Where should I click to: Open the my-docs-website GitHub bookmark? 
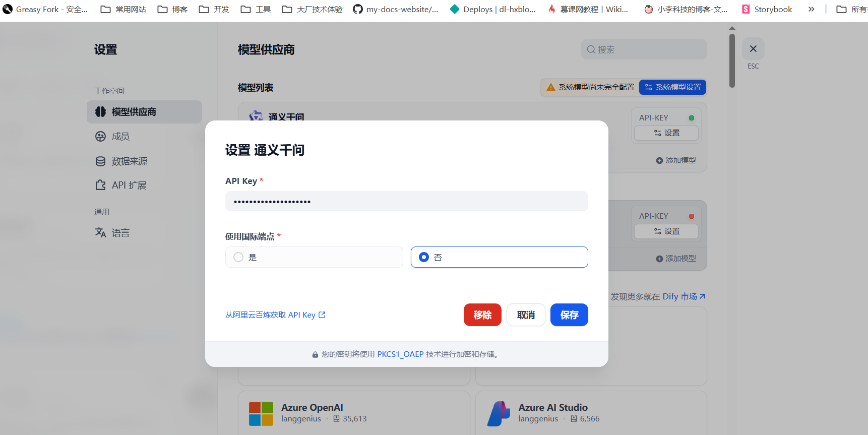pos(396,9)
